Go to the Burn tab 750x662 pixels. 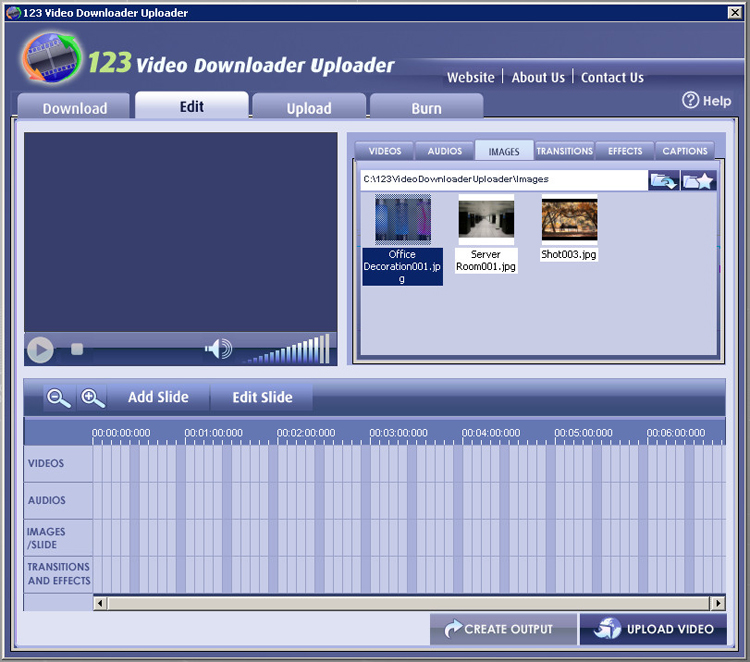tap(426, 108)
